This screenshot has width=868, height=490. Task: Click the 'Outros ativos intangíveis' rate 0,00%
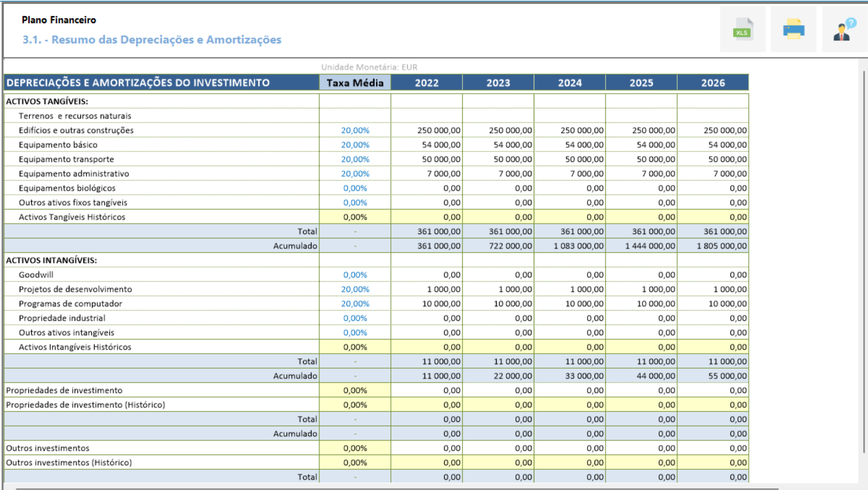[x=355, y=333]
